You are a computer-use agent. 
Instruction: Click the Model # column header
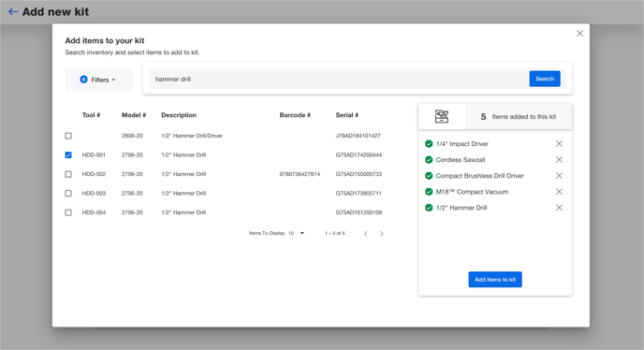(x=134, y=115)
